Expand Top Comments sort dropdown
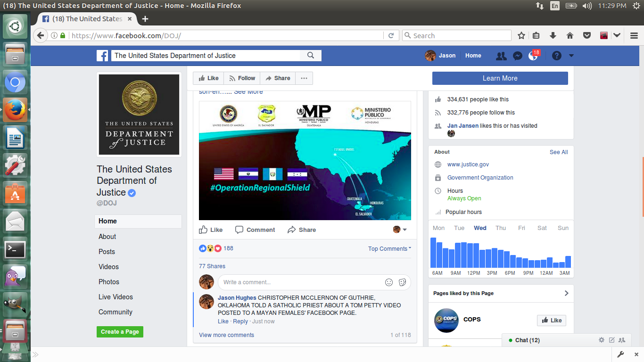644x362 pixels. [x=389, y=248]
